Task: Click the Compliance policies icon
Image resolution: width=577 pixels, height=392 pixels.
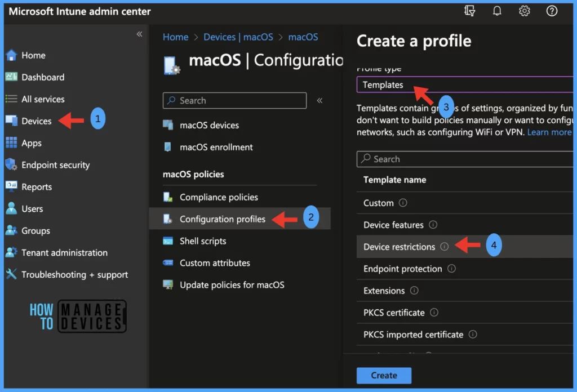Action: point(168,197)
